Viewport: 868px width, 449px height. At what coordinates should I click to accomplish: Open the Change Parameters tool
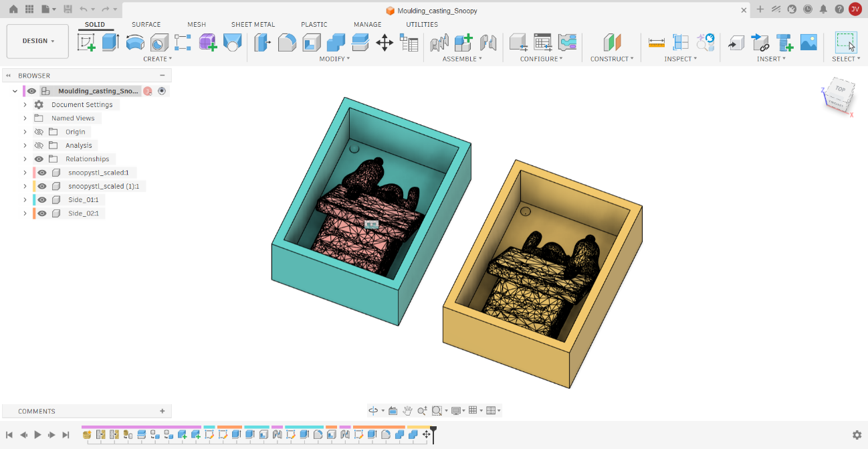[x=409, y=43]
